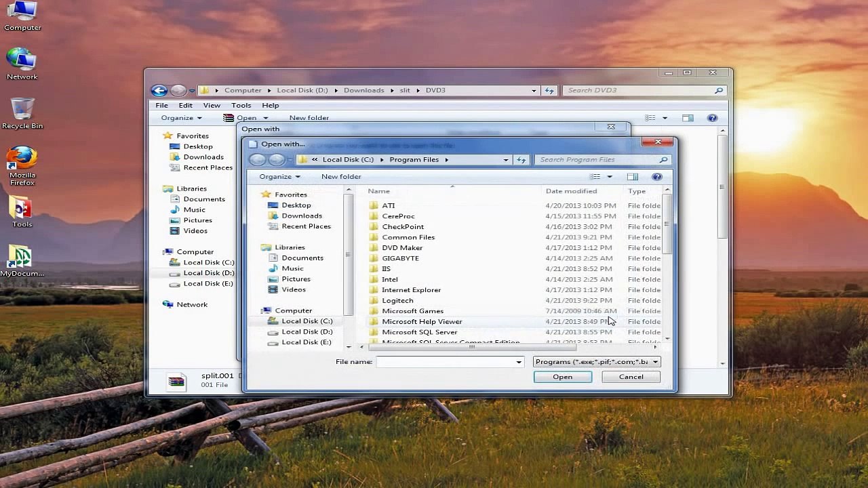This screenshot has width=868, height=488.
Task: Open the Recycle Bin desktop icon
Action: 22,113
